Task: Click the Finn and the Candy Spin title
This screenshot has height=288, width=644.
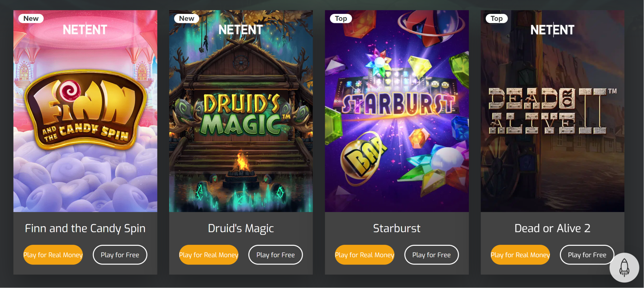Action: (85, 228)
